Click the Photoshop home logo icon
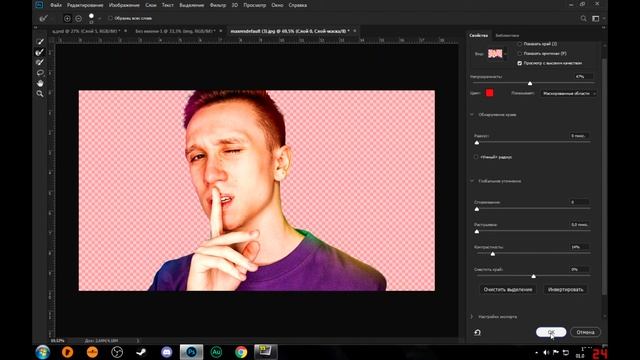This screenshot has width=640, height=360. point(39,5)
